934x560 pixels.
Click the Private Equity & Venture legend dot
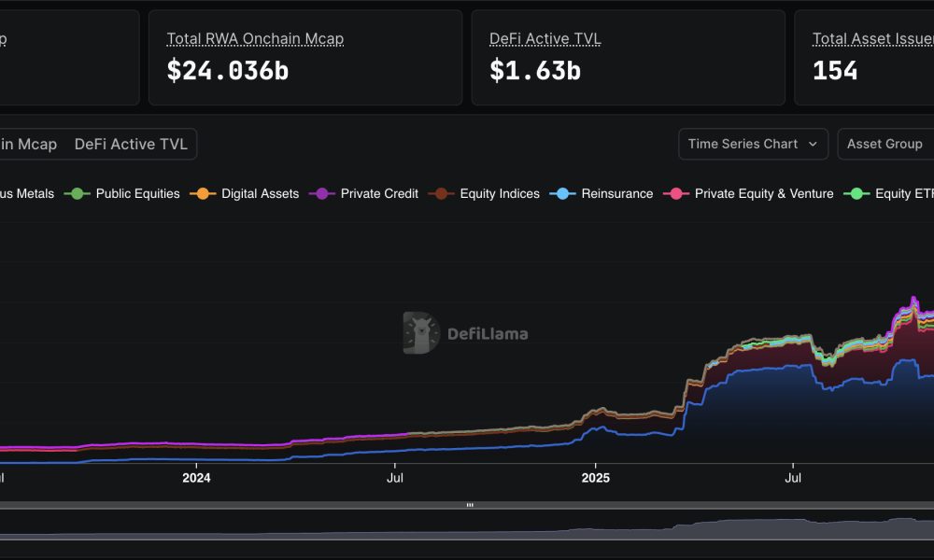pos(677,193)
